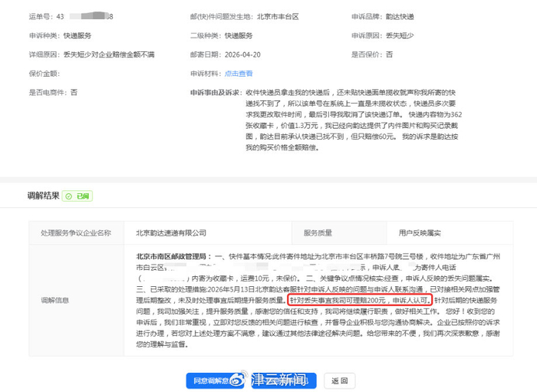Click the 申诉品牌 label
This screenshot has width=537, height=392.
point(367,16)
